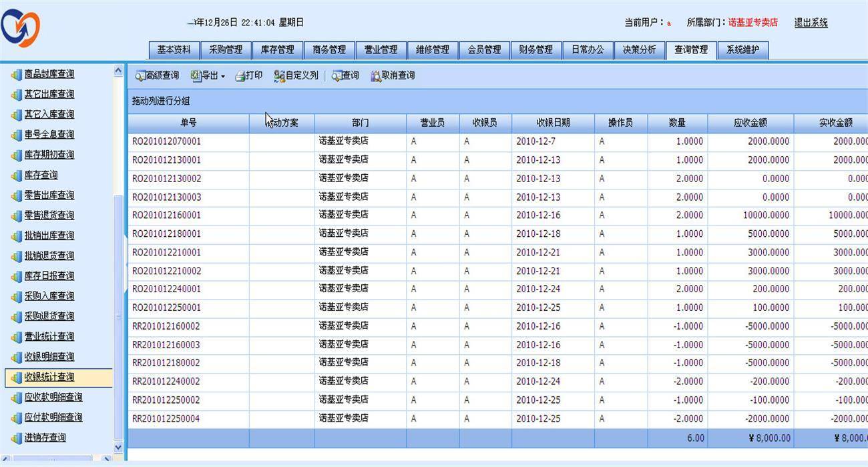
Task: Select row RO201012070001
Action: [497, 141]
